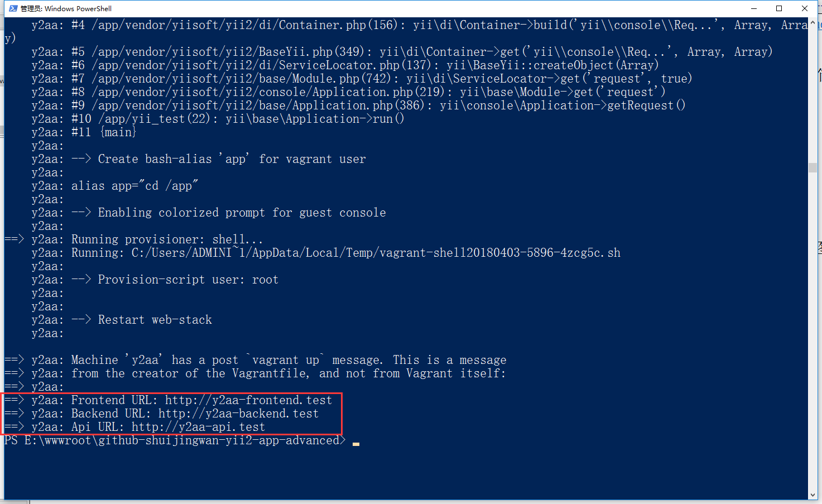Click the vertical scrollbar thumb
Image resolution: width=822 pixels, height=504 pixels.
click(x=813, y=168)
